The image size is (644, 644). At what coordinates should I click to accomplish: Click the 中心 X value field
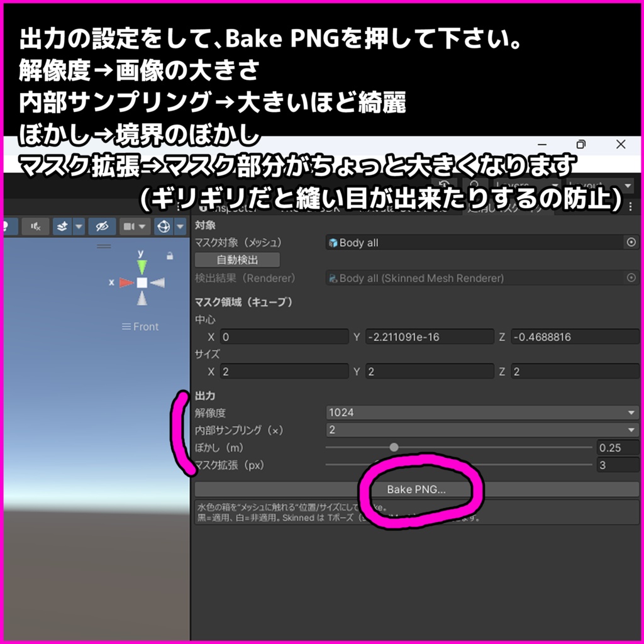(284, 337)
